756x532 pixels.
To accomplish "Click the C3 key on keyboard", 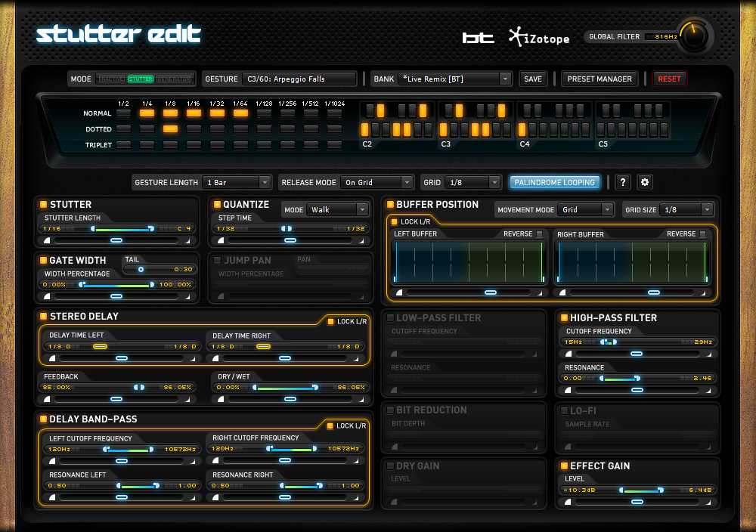I will click(443, 130).
